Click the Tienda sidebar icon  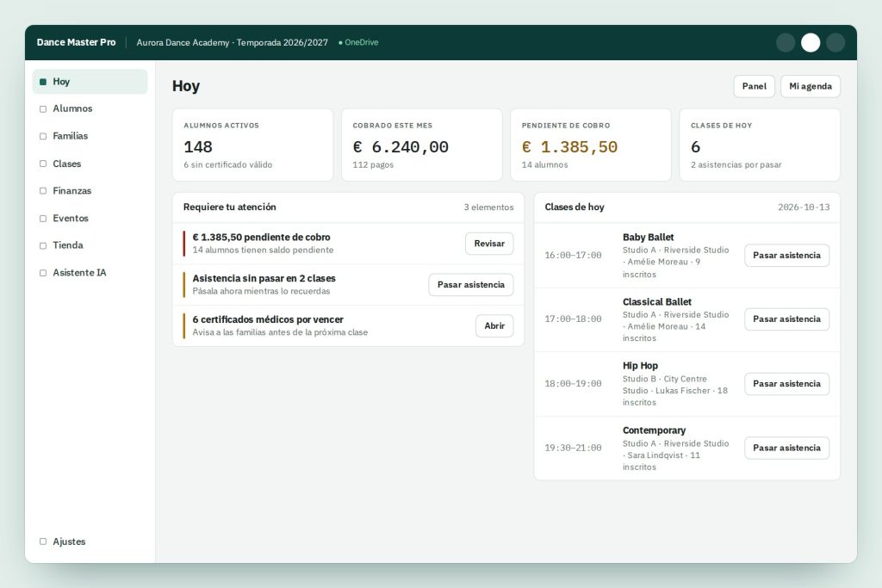(43, 245)
